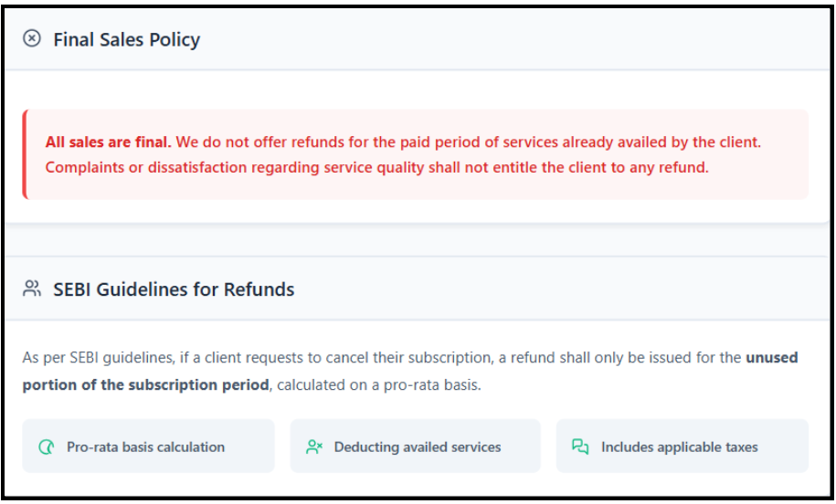The width and height of the screenshot is (836, 504).
Task: Select the "SEBI Guidelines for Refunds" heading
Action: [174, 290]
